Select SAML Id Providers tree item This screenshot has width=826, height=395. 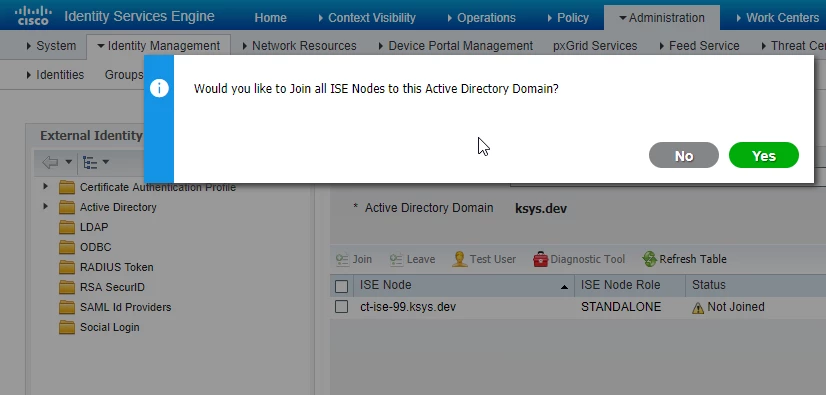tap(125, 307)
